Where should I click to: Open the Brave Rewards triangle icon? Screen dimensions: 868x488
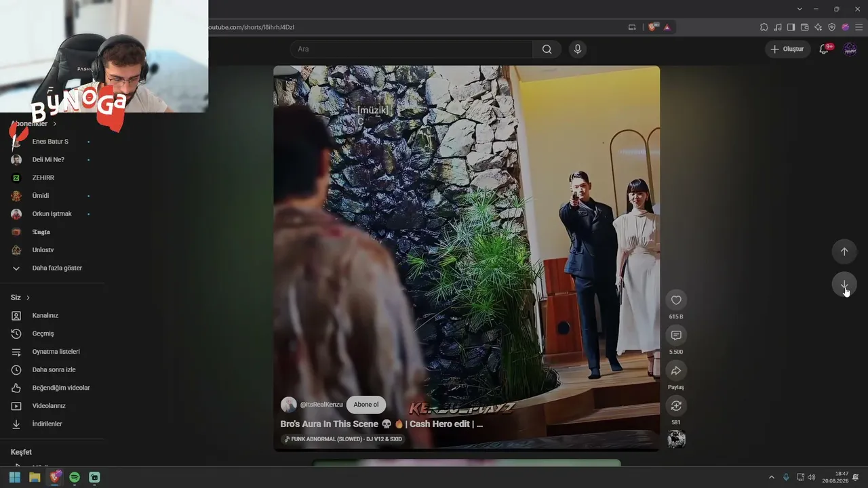click(667, 27)
